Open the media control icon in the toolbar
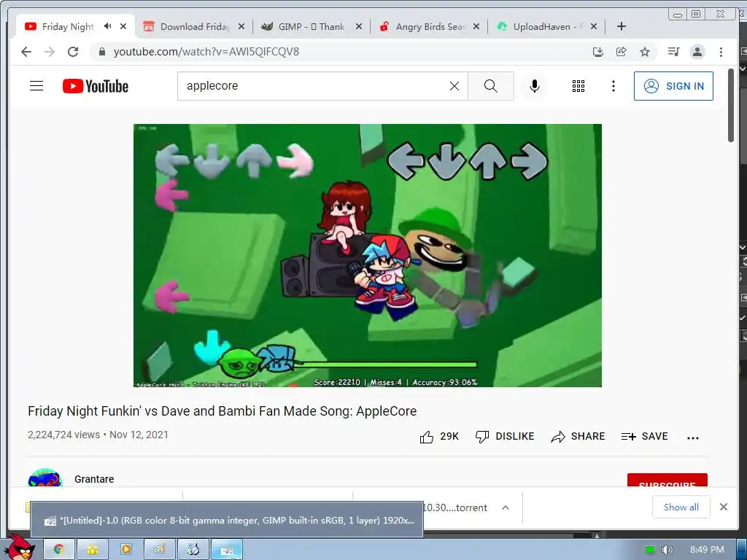This screenshot has width=747, height=560. [673, 52]
